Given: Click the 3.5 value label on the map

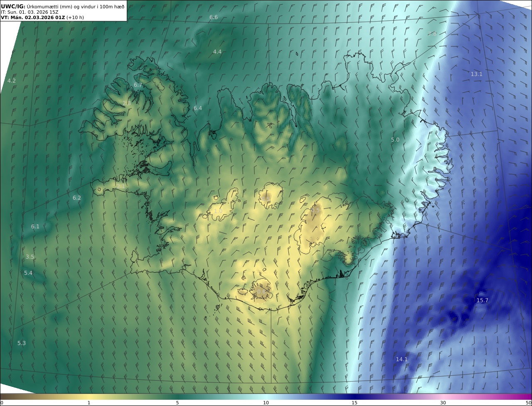Looking at the screenshot, I should pos(30,257).
